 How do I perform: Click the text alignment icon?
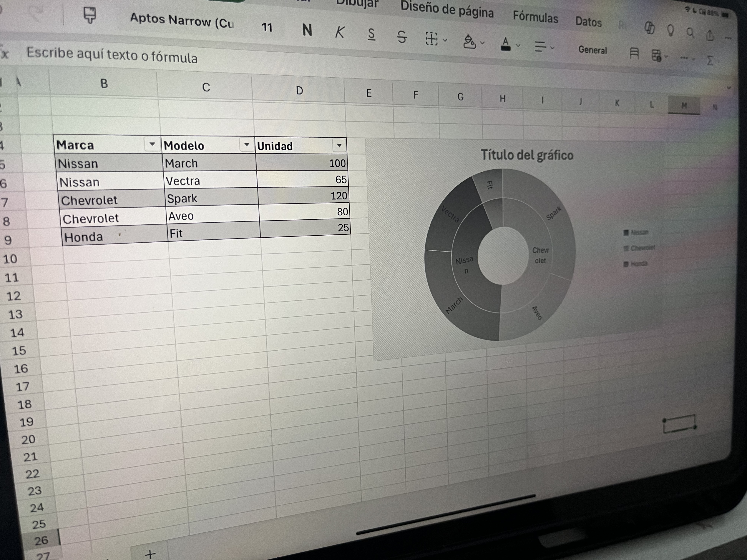point(540,46)
